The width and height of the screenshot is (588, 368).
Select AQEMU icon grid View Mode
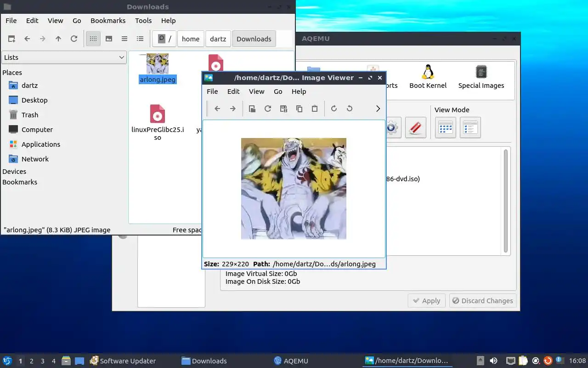pyautogui.click(x=446, y=127)
